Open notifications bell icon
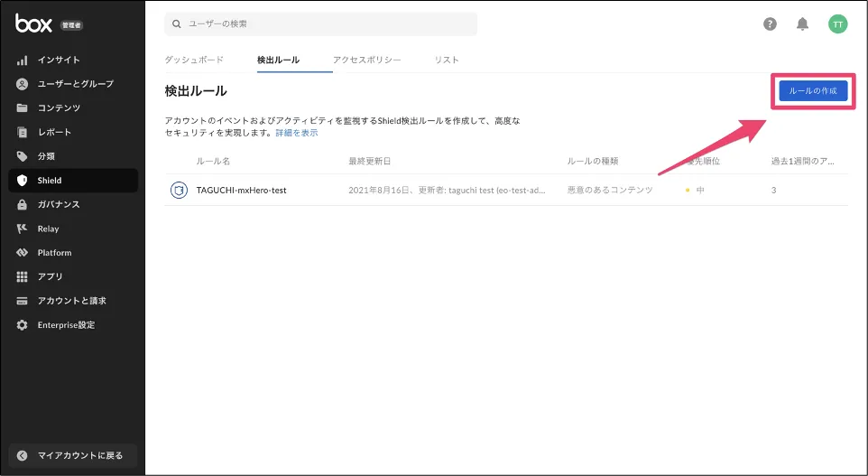Viewport: 868px width, 476px height. coord(802,24)
